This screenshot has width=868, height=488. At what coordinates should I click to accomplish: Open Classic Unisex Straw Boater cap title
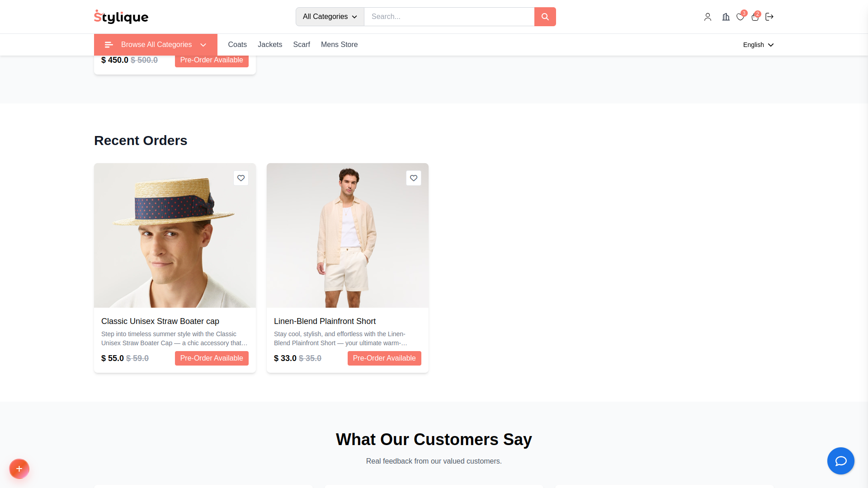coord(160,321)
